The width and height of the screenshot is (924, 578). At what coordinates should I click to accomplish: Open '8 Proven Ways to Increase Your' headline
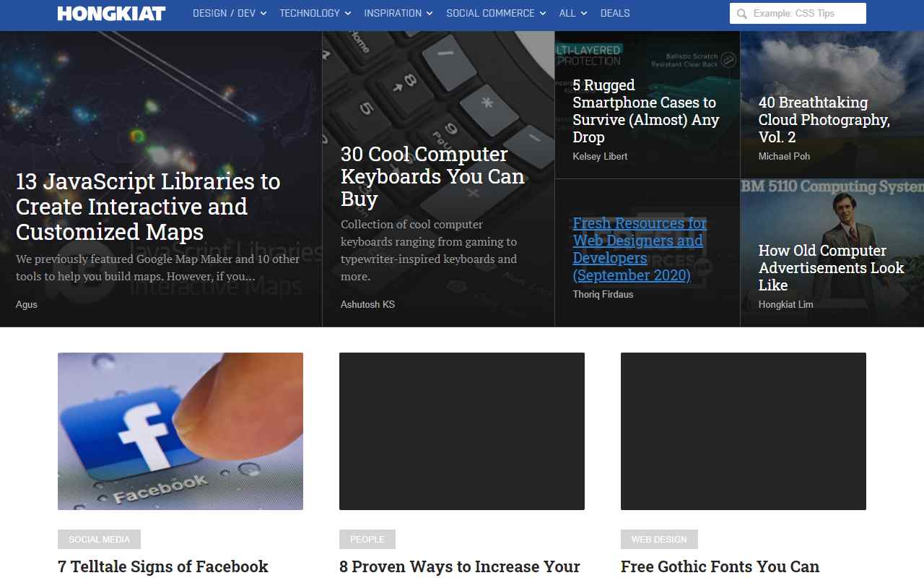tap(460, 566)
